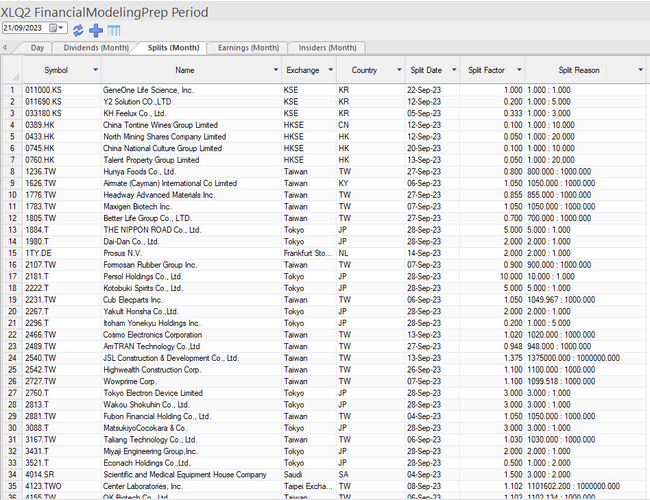Click the 21/09/2023 date input field
The height and width of the screenshot is (500, 650).
click(24, 28)
